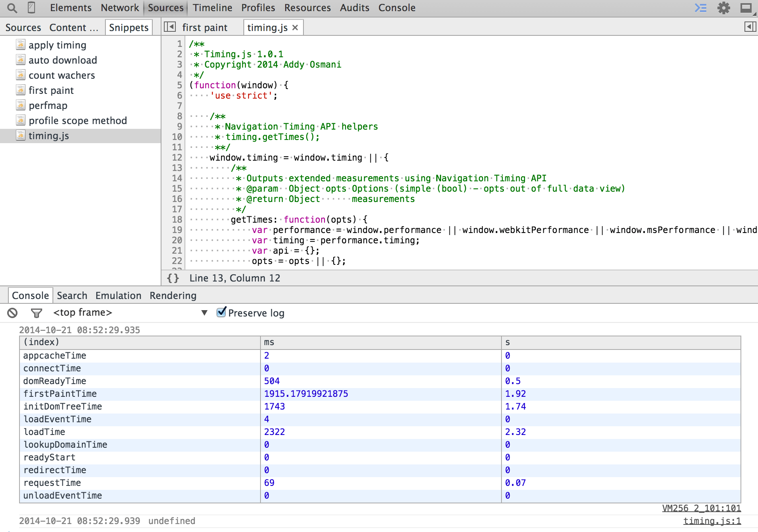Uncheck the Preserve log checkbox
Image resolution: width=758 pixels, height=532 pixels.
[221, 313]
